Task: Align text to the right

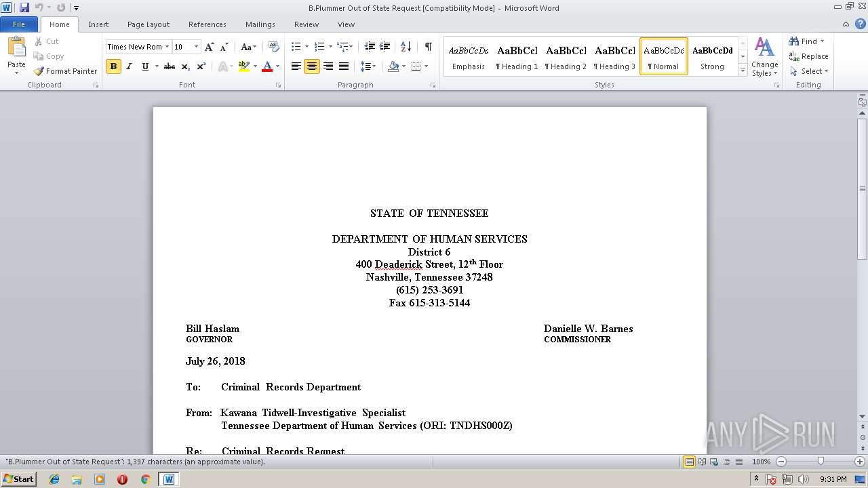Action: (328, 66)
